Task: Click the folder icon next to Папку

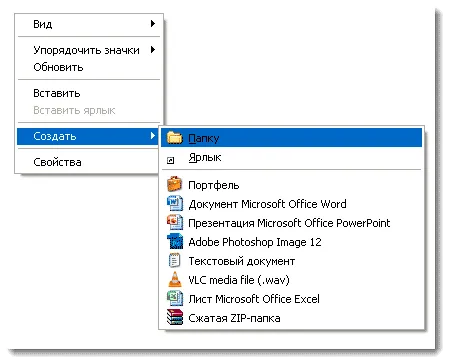Action: [175, 137]
